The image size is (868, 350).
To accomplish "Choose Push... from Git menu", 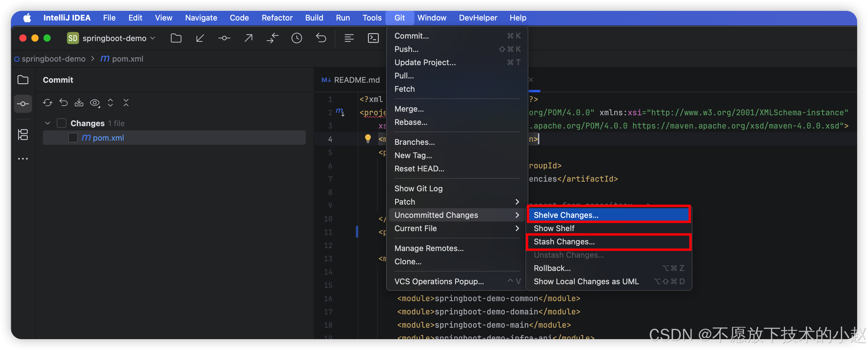I will 457,49.
